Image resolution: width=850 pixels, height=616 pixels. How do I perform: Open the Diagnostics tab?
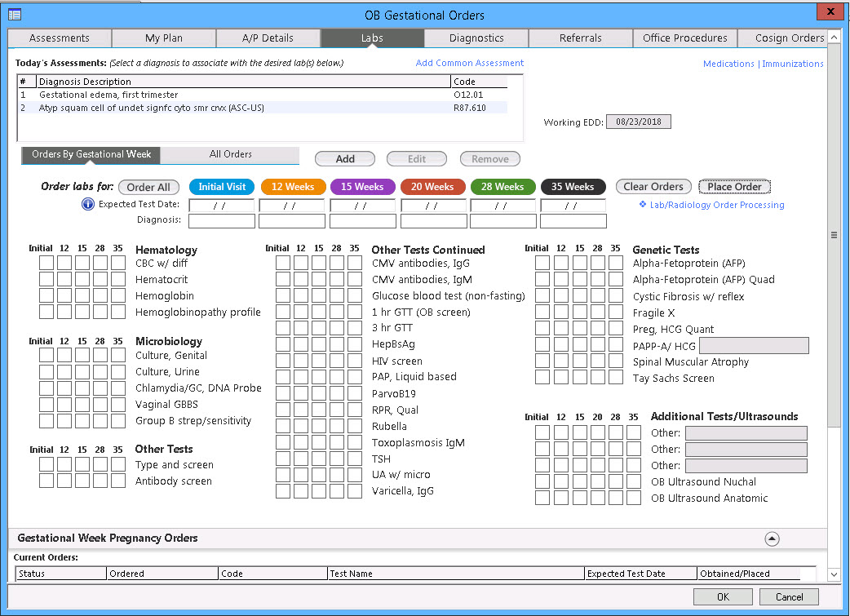[x=476, y=38]
